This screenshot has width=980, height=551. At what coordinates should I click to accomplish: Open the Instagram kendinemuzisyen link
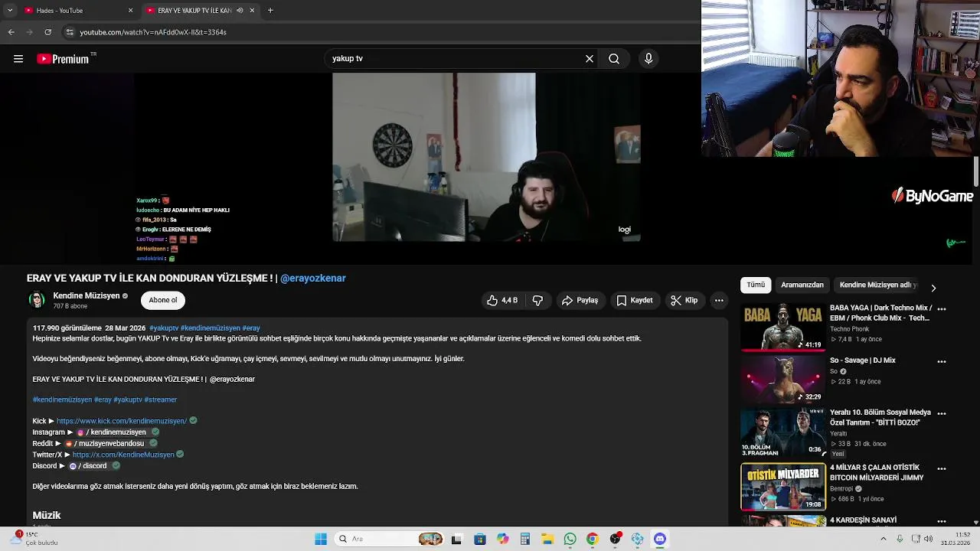pos(112,432)
